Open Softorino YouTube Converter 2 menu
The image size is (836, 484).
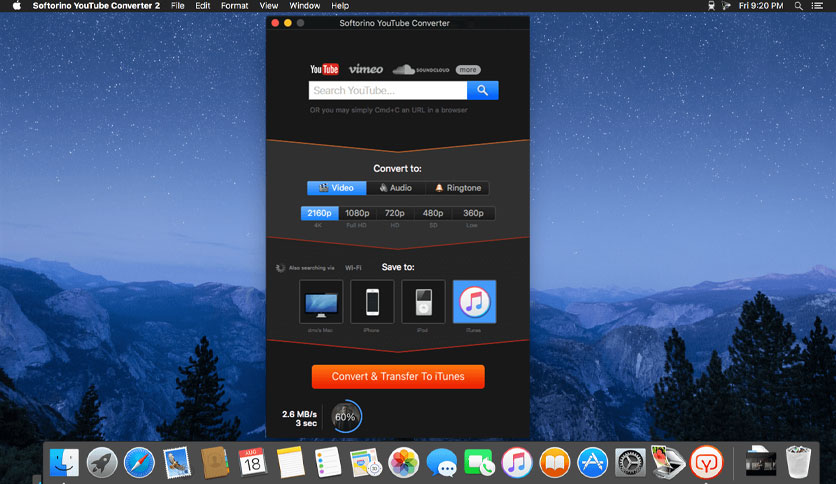point(96,6)
